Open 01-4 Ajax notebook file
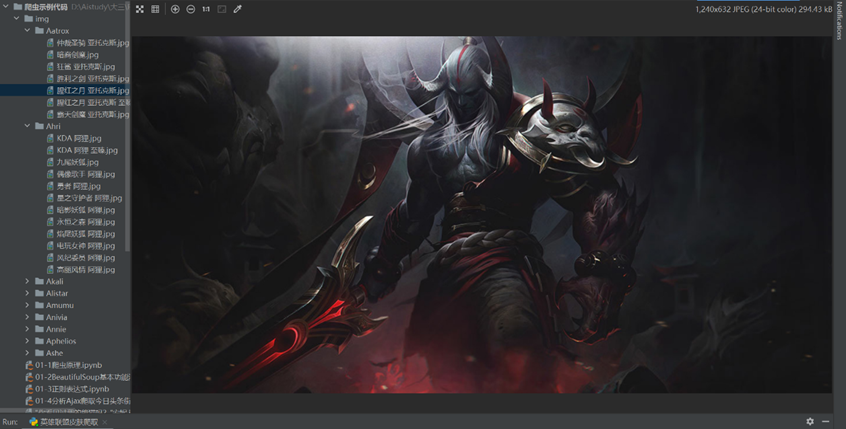The width and height of the screenshot is (846, 429). pos(78,401)
